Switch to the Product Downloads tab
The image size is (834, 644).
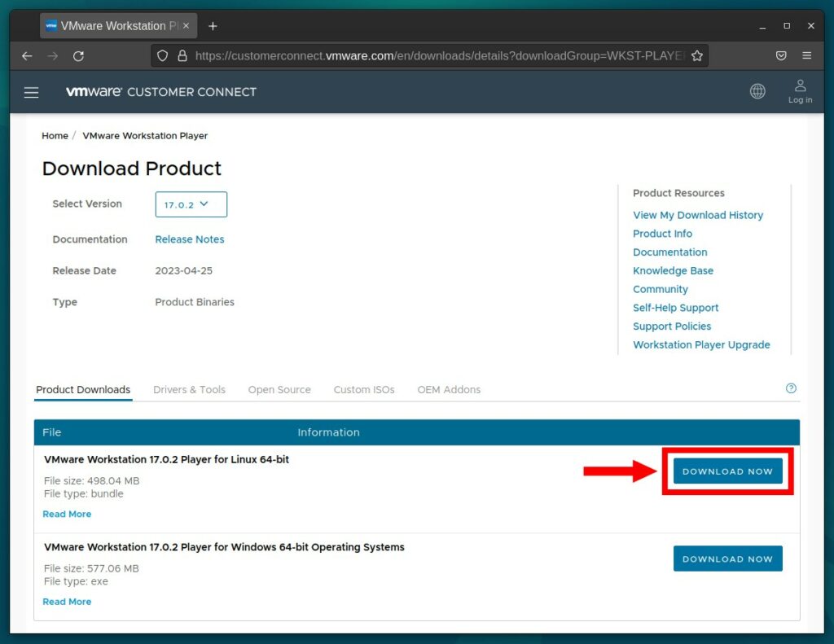pyautogui.click(x=83, y=390)
